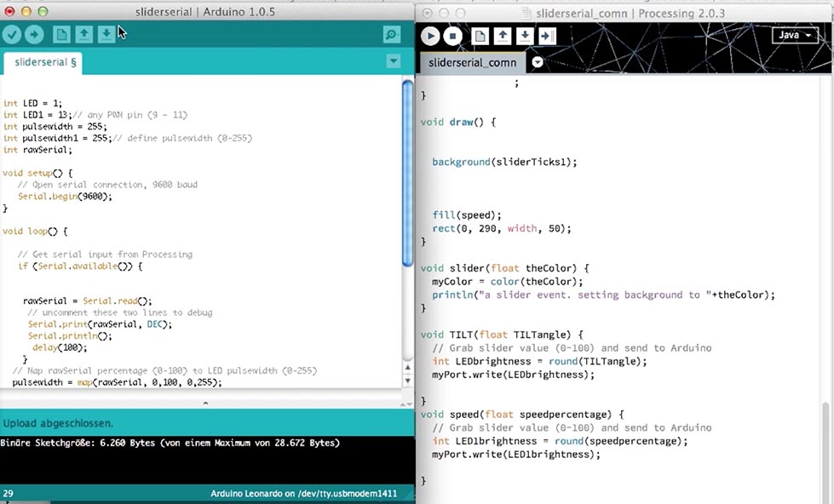Close the Arduino window with the red button
The height and width of the screenshot is (504, 834).
coord(9,11)
